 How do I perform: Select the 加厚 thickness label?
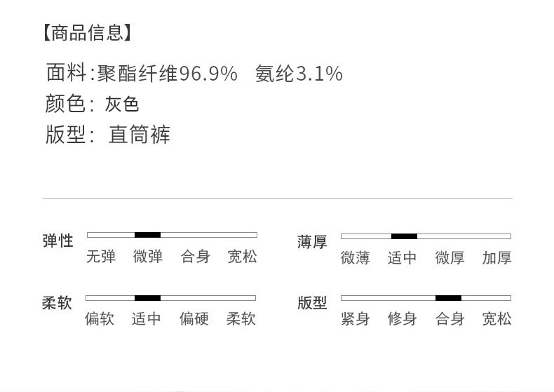(x=496, y=258)
